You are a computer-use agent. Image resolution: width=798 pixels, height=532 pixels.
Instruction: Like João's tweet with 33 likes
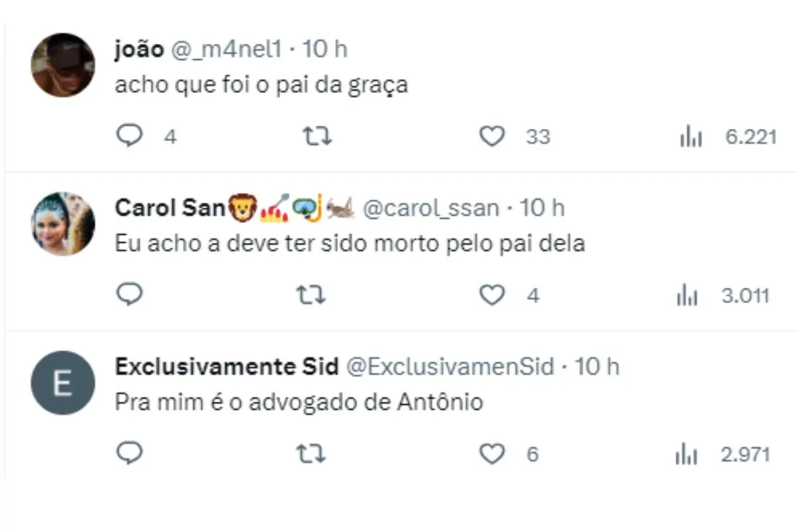pyautogui.click(x=492, y=136)
